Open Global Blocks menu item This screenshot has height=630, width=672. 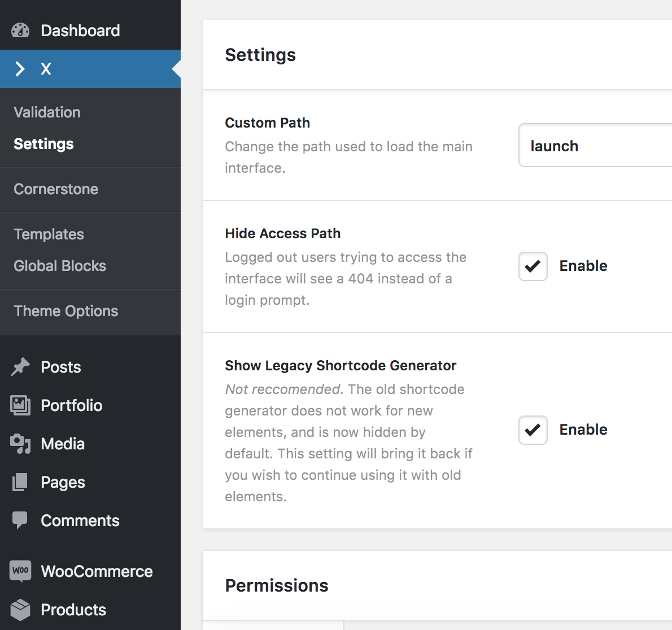pos(60,266)
